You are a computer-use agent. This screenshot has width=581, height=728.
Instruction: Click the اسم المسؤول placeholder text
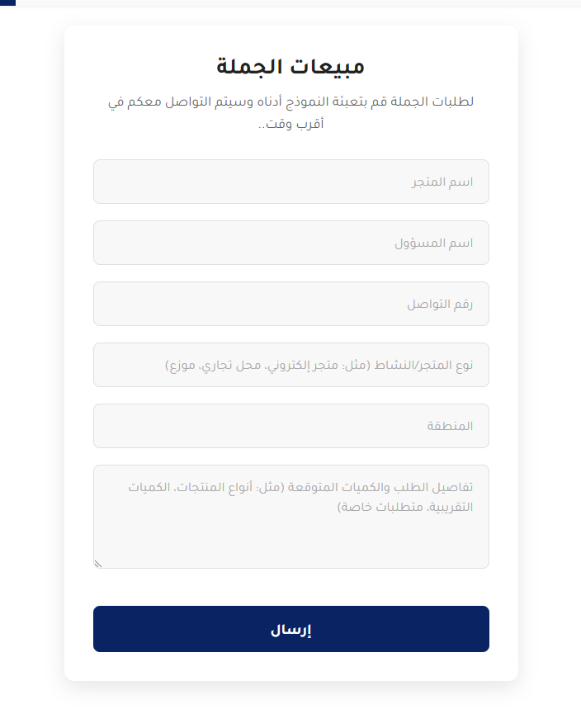point(434,243)
